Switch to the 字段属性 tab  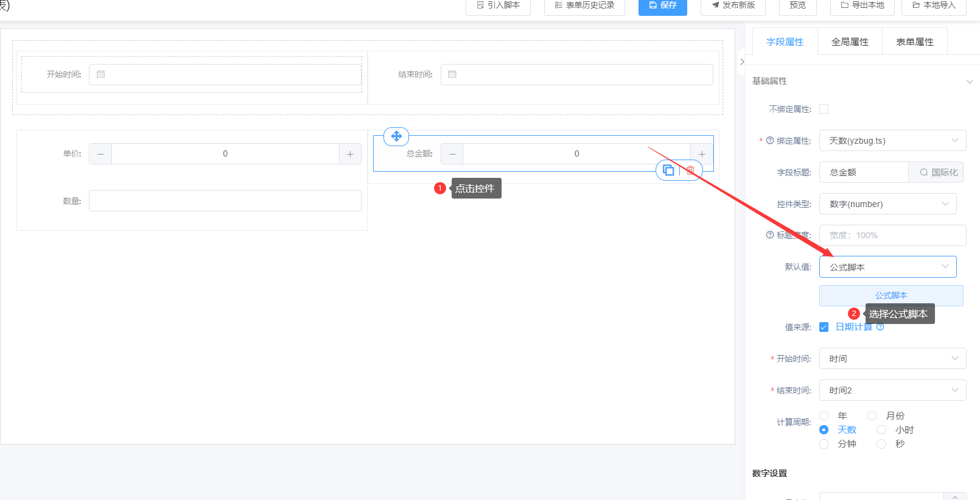[785, 41]
